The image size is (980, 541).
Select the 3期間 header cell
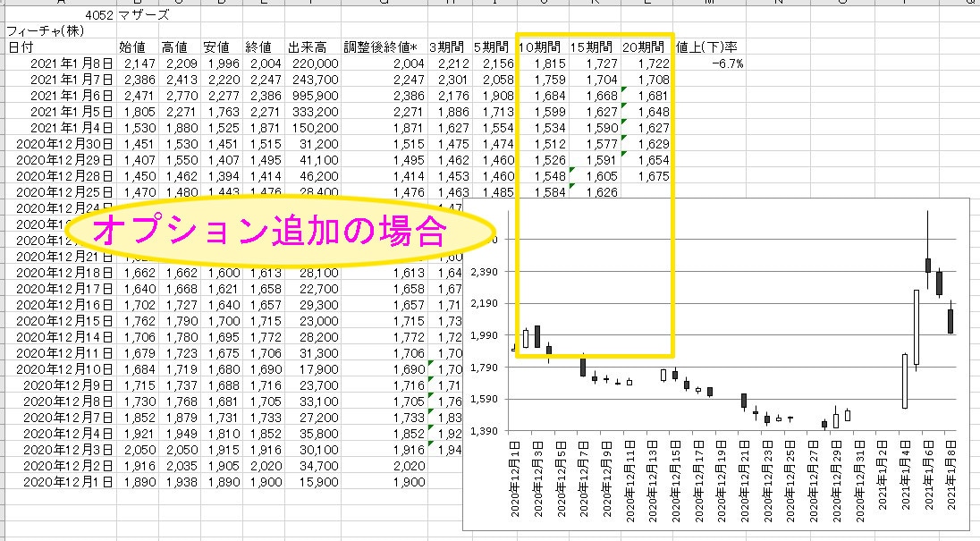tap(450, 47)
